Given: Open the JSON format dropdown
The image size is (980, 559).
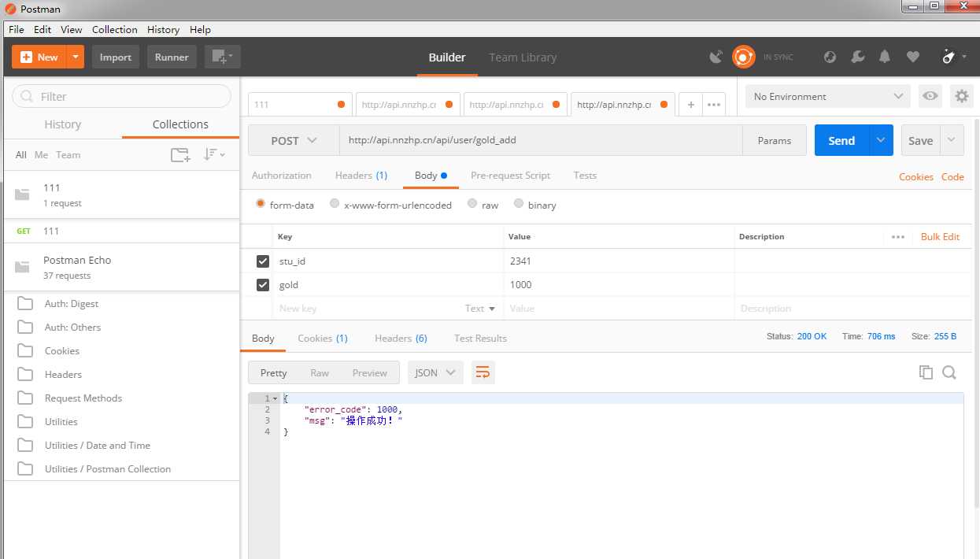Looking at the screenshot, I should pyautogui.click(x=435, y=372).
